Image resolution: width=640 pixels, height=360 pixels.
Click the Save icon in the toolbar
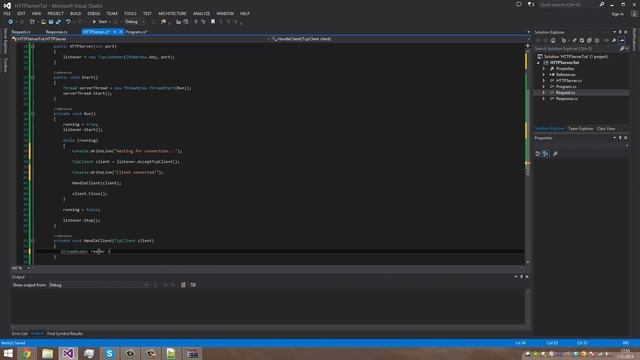coord(51,22)
